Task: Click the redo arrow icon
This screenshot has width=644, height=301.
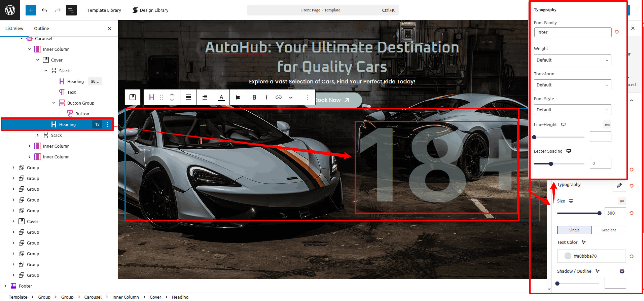Action: (x=58, y=10)
